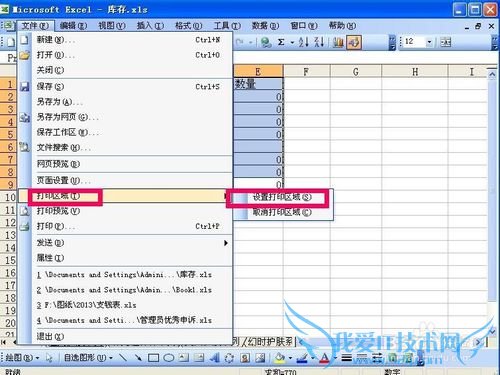
Task: Open the 视图 menu
Action: pos(112,26)
